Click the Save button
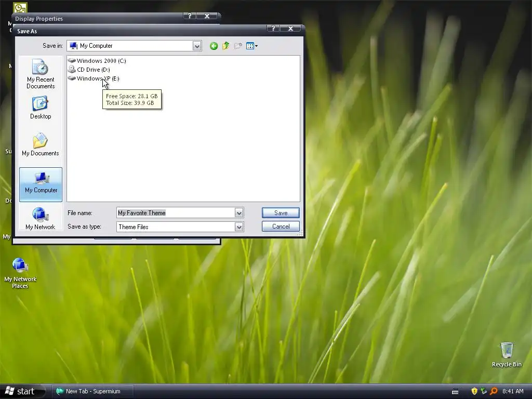The image size is (532, 399). pos(281,212)
